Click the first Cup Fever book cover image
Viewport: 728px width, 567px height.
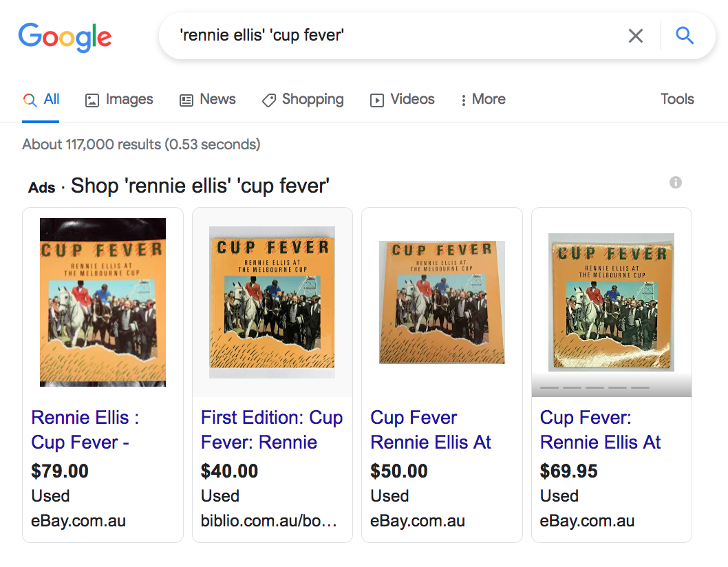[103, 301]
